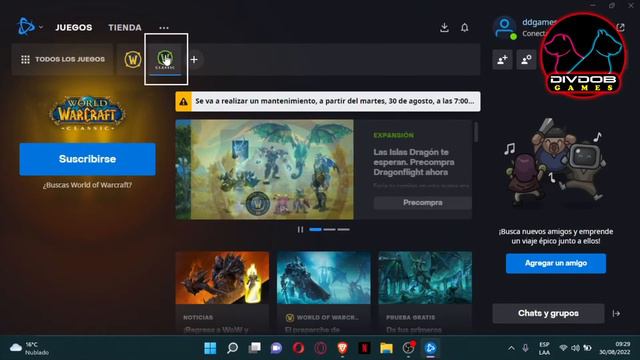
Task: Click the Battle.net taskbar icon
Action: coord(430,348)
